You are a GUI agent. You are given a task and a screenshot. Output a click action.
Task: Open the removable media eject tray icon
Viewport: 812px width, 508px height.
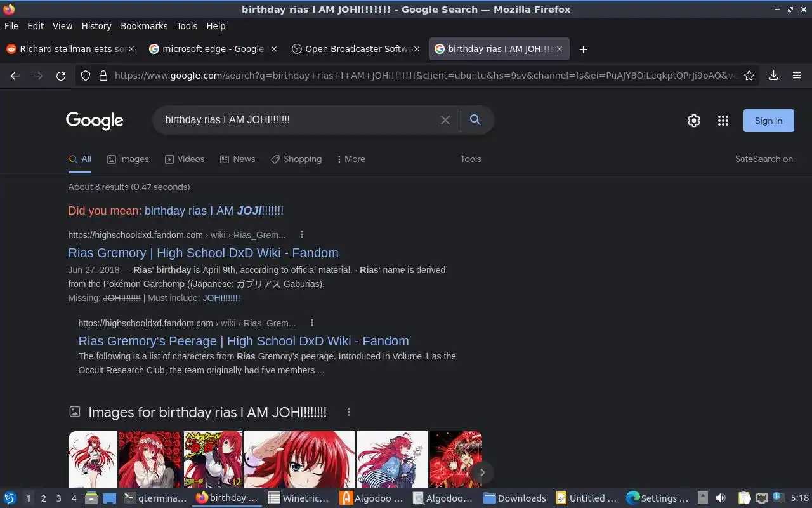point(703,498)
